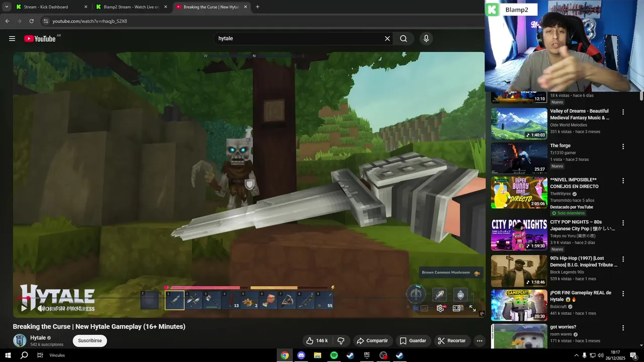644x362 pixels.
Task: Open video player settings gear
Action: pos(440,308)
